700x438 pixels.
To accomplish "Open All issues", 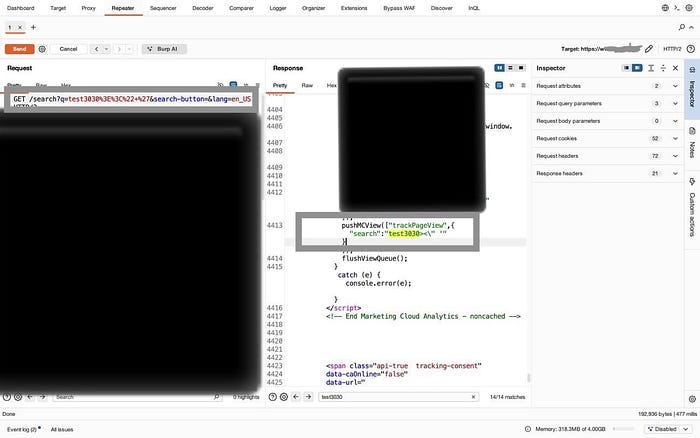I will [x=62, y=429].
